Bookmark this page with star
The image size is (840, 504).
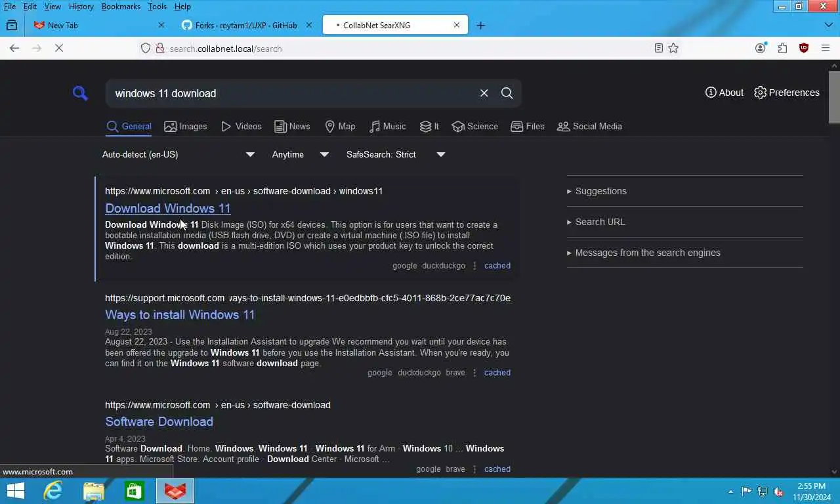(x=673, y=48)
